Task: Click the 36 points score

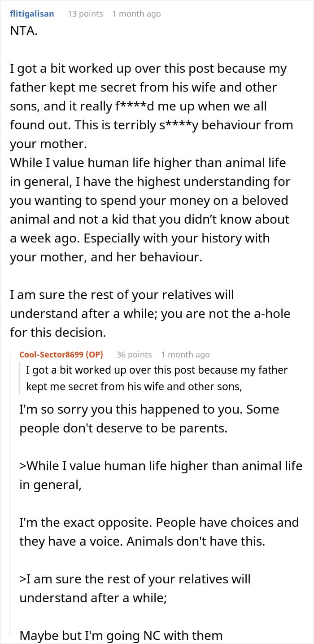Action: click(134, 355)
